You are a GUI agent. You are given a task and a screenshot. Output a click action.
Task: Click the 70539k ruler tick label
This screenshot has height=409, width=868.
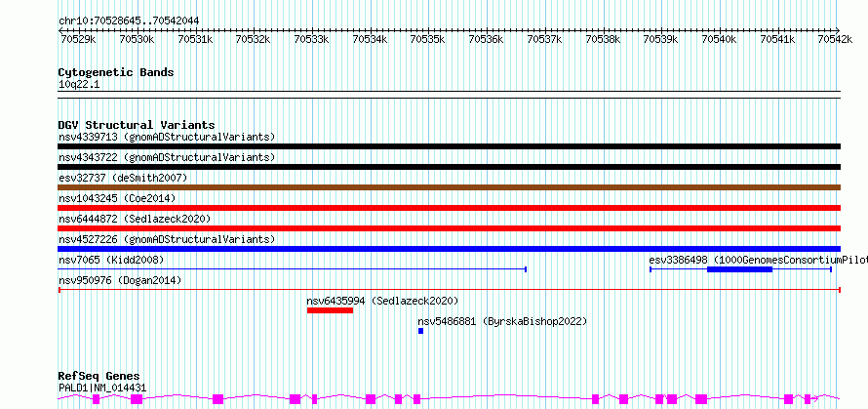point(660,39)
